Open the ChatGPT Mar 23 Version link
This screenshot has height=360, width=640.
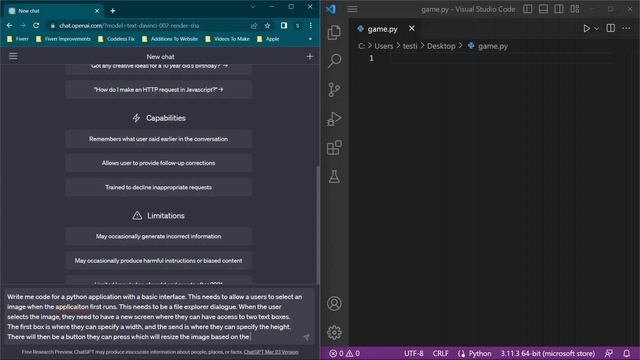coord(271,352)
